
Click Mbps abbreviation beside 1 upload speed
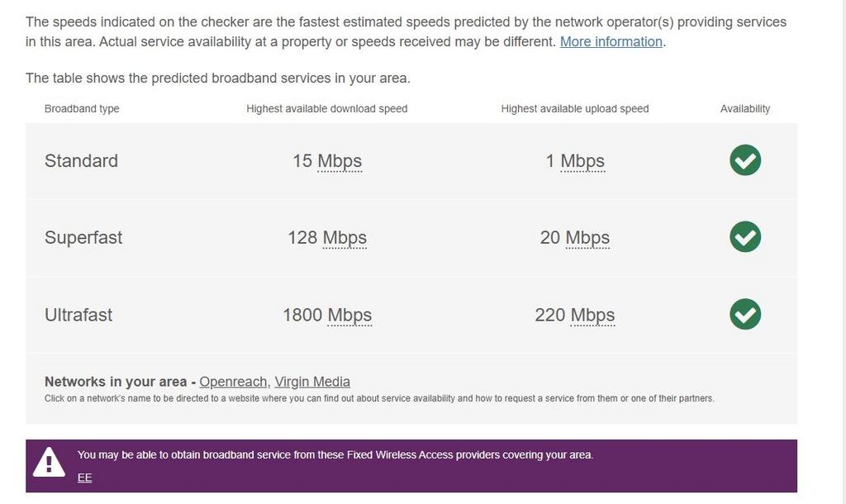582,161
